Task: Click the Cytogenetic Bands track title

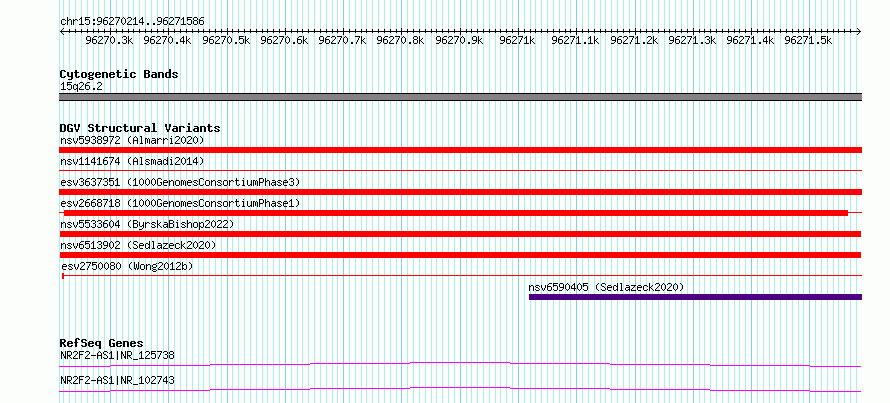Action: pyautogui.click(x=119, y=74)
